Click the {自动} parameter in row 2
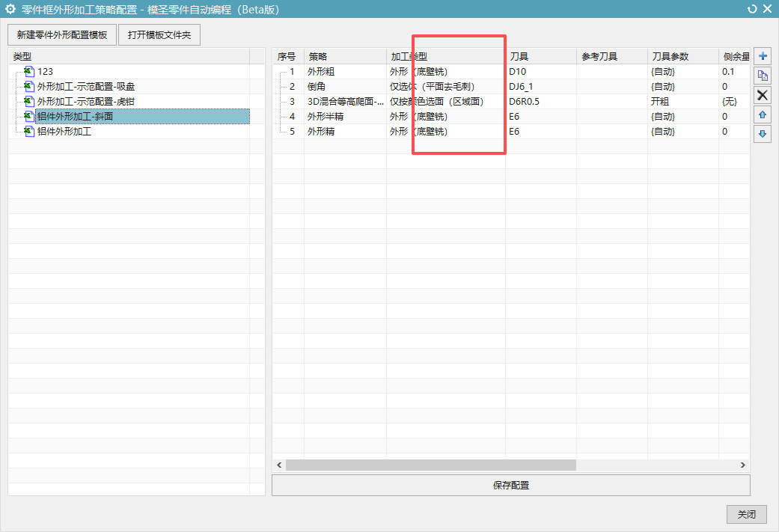This screenshot has width=779, height=532. pyautogui.click(x=683, y=87)
